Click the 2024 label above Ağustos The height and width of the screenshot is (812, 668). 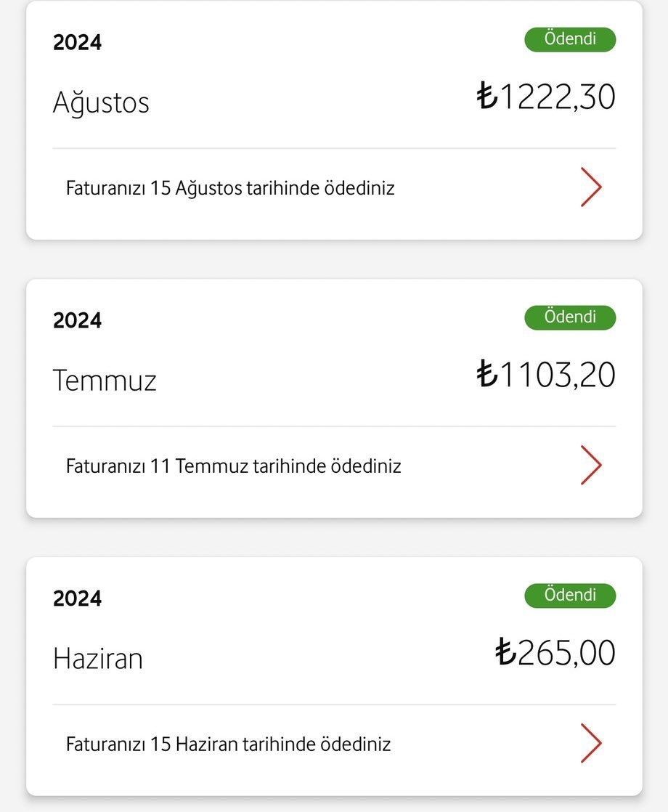77,42
